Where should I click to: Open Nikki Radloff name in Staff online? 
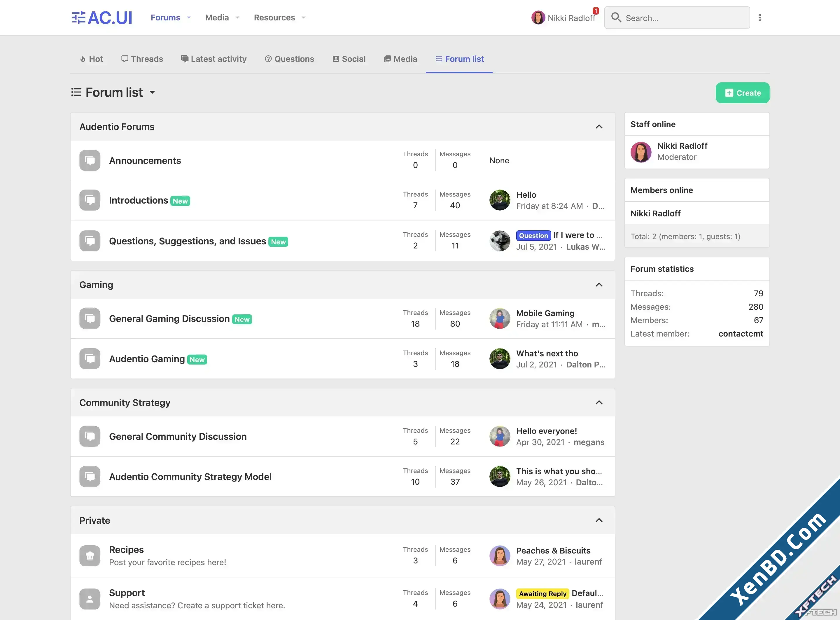pos(682,146)
